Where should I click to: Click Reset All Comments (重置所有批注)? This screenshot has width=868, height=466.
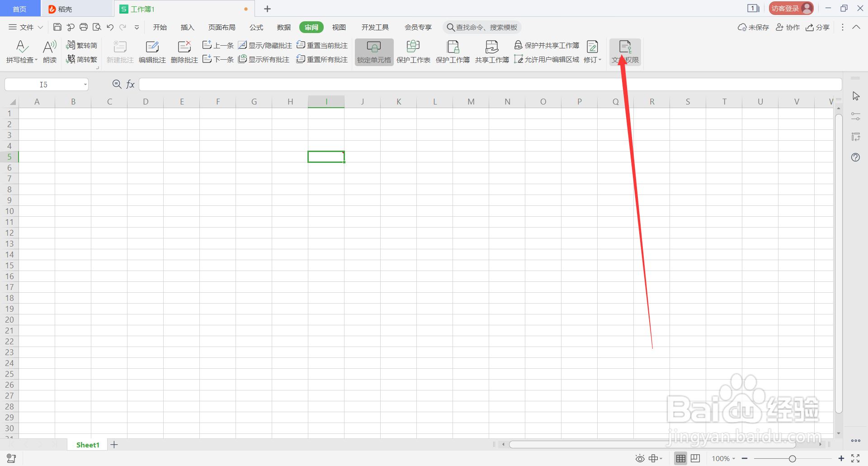pos(322,59)
